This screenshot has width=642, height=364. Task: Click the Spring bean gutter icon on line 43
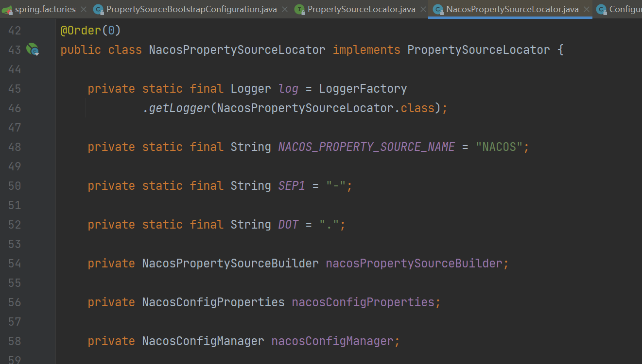click(x=33, y=49)
